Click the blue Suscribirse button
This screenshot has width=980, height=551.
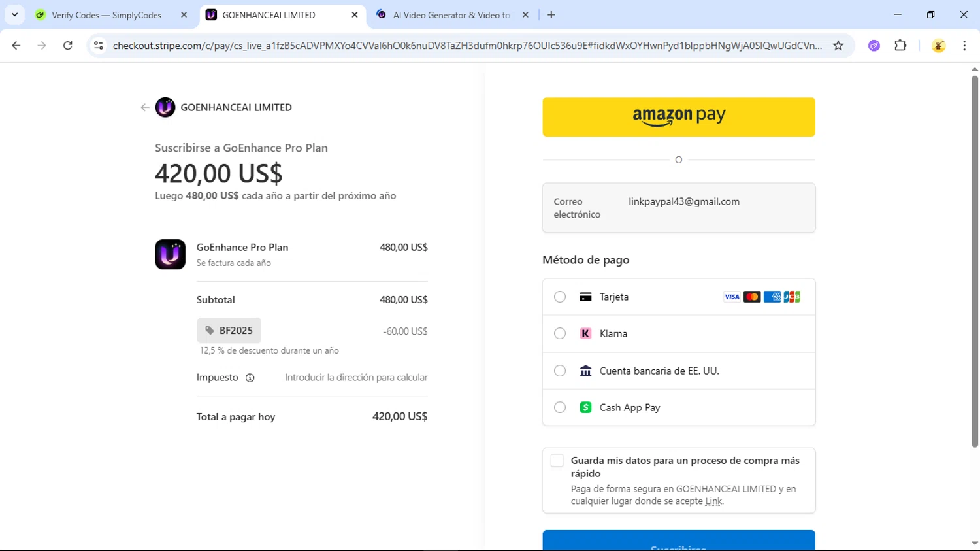tap(679, 541)
